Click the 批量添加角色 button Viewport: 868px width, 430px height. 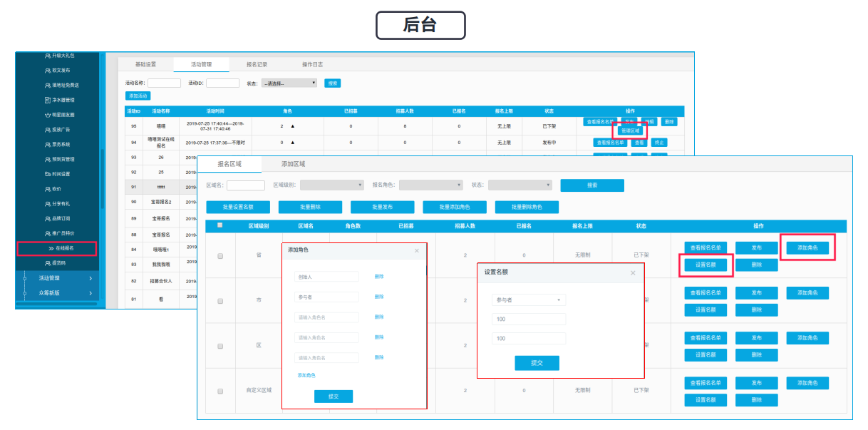click(x=455, y=208)
